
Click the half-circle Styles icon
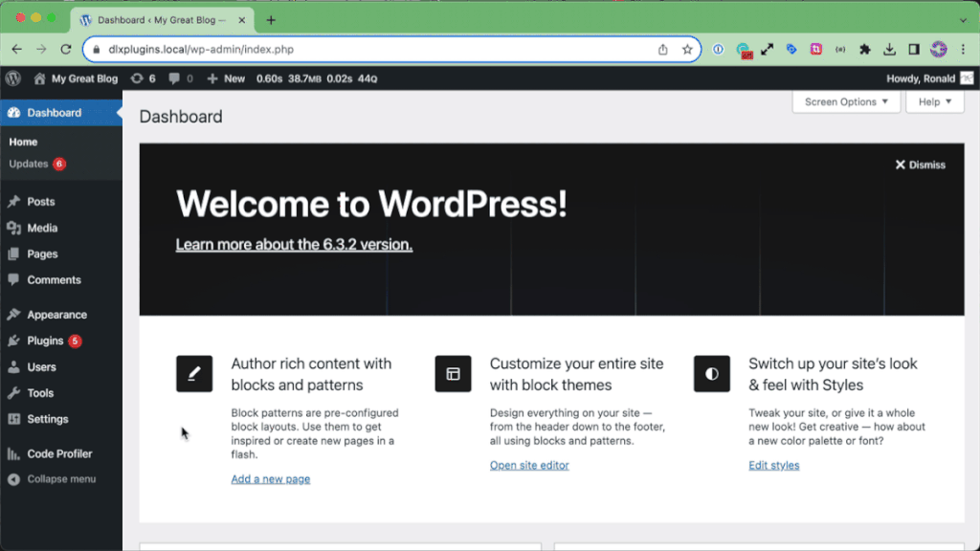coord(712,374)
